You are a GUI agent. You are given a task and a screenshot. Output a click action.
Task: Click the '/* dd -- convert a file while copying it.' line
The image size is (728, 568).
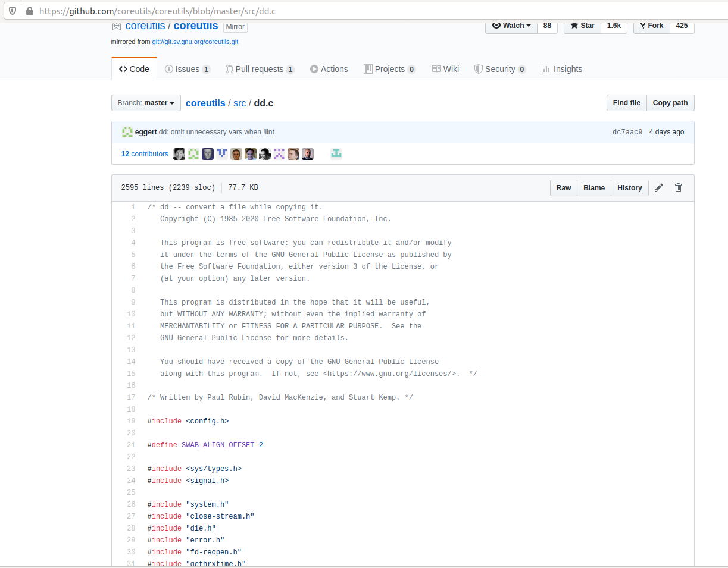pyautogui.click(x=235, y=207)
